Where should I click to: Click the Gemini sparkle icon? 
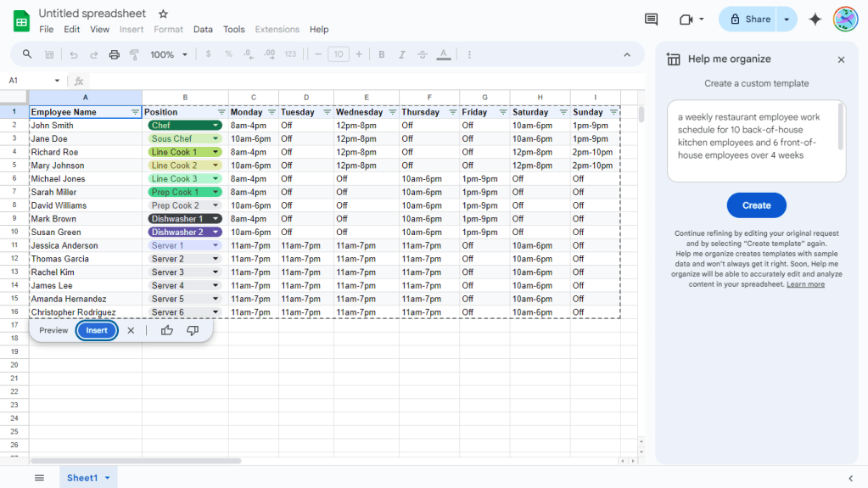pos(815,20)
